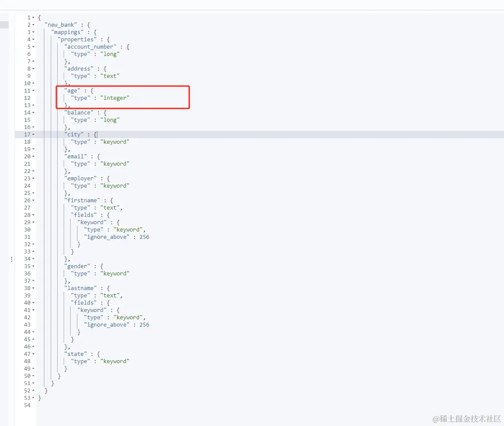
Task: Click the 256 value on line 43
Action: click(144, 325)
